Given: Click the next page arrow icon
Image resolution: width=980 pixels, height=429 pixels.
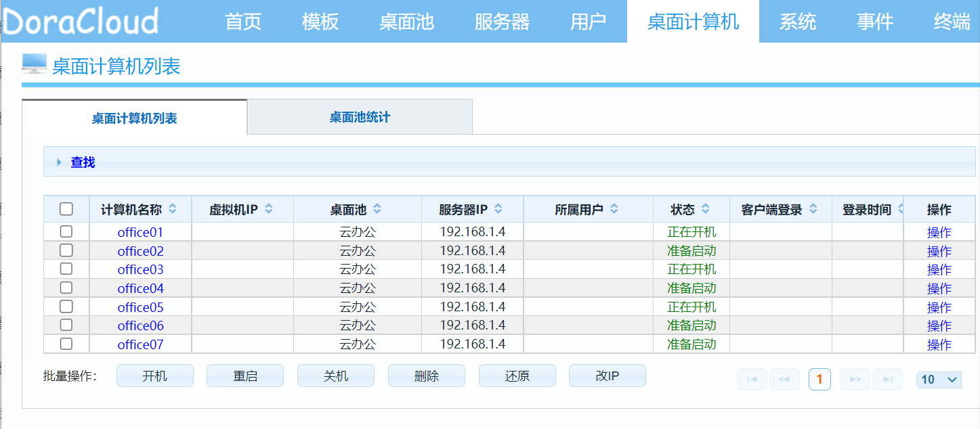Looking at the screenshot, I should tap(855, 379).
